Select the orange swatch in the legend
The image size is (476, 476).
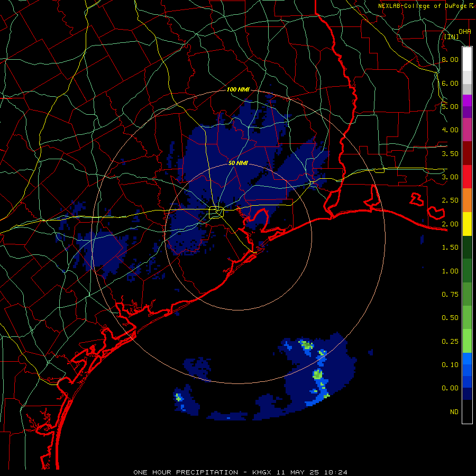(467, 200)
